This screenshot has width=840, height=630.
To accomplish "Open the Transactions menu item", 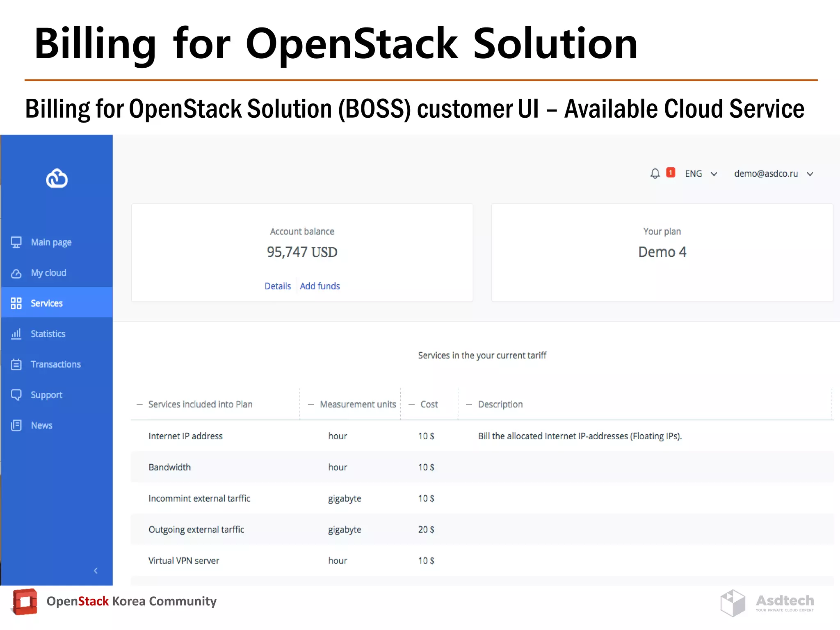I will (57, 364).
